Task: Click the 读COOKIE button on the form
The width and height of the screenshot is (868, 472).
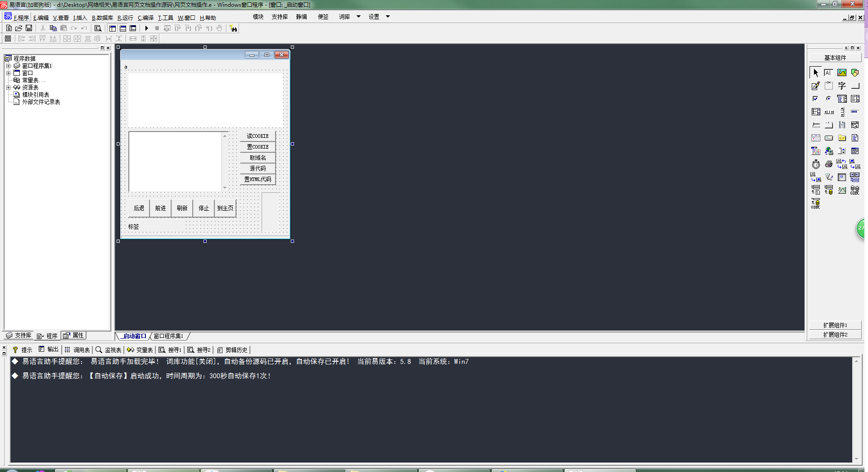Action: point(258,136)
